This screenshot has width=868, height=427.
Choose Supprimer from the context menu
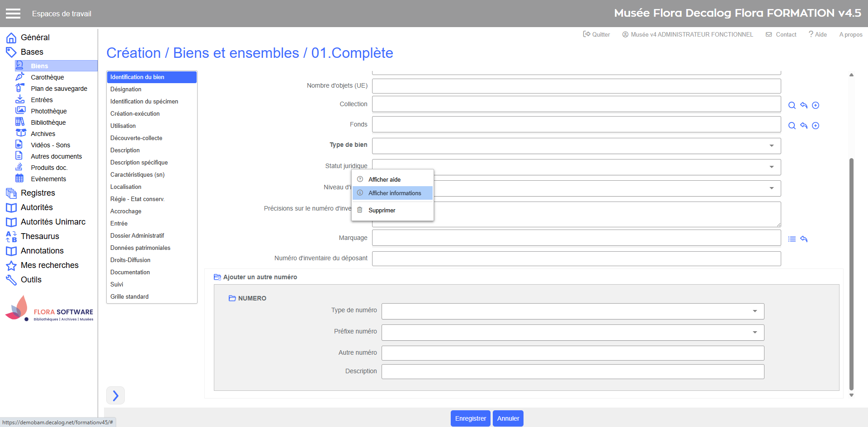tap(382, 210)
